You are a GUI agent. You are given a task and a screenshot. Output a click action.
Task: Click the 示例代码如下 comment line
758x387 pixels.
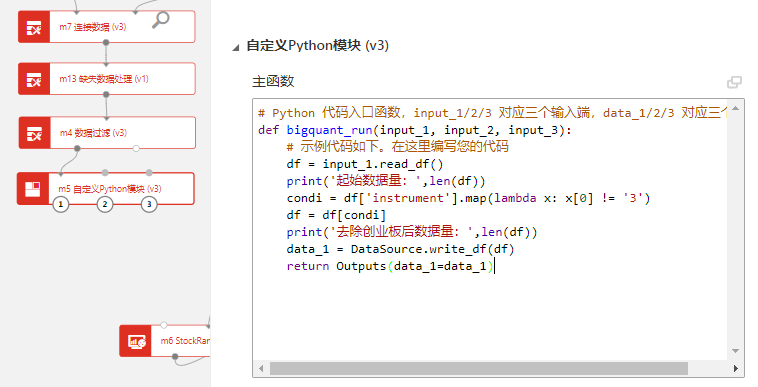pos(397,146)
